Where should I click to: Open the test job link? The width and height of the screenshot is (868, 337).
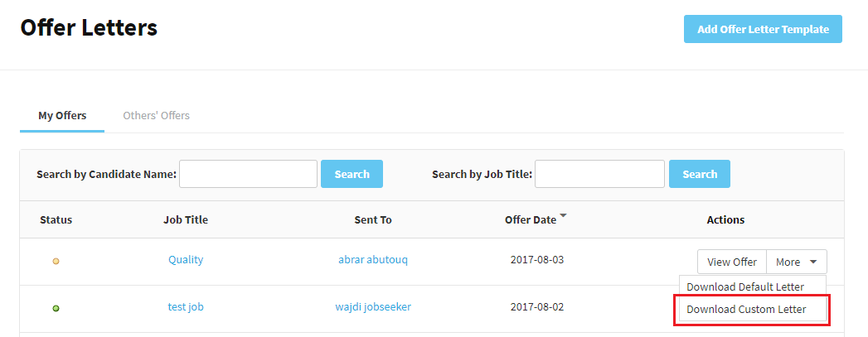pos(186,306)
